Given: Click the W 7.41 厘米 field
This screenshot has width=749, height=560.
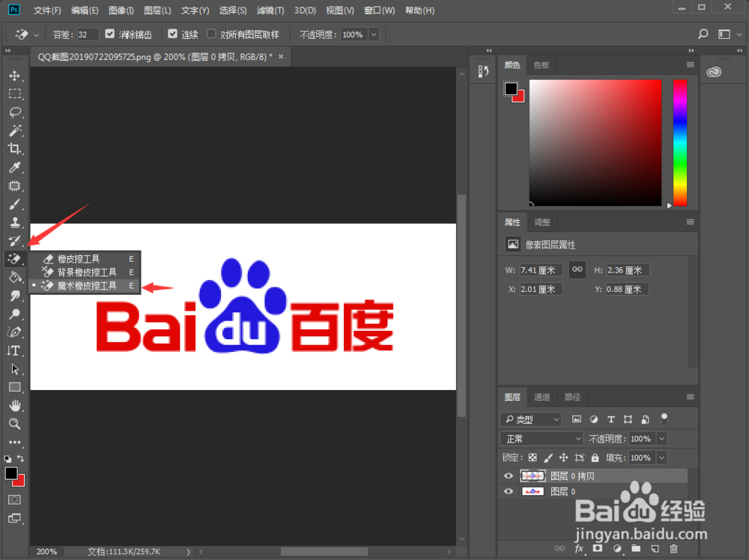Looking at the screenshot, I should (541, 270).
